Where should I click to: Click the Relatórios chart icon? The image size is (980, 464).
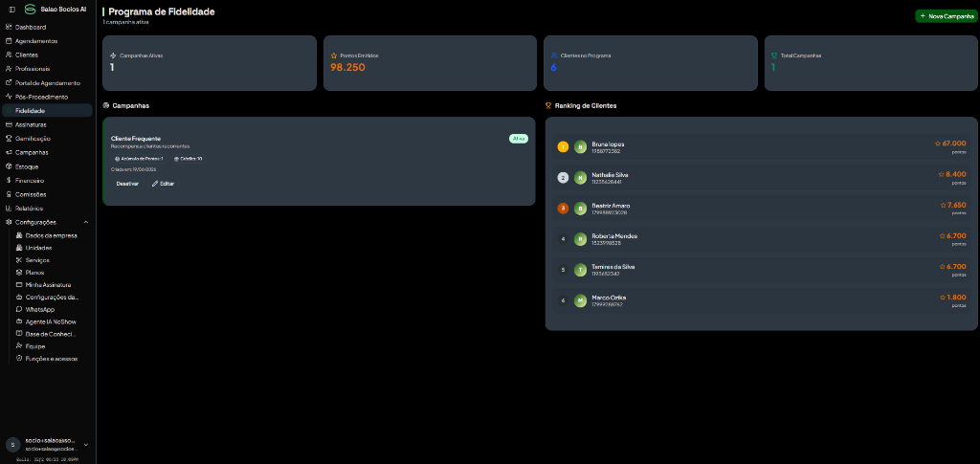9,208
